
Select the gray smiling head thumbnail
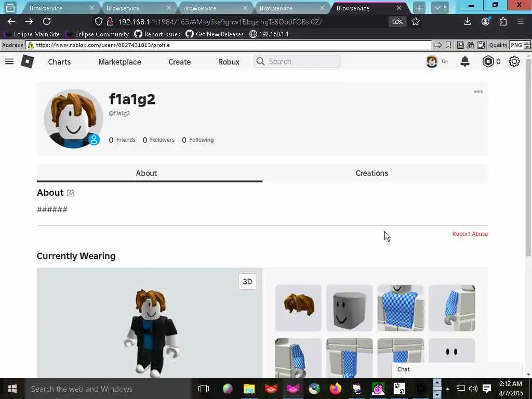click(x=350, y=308)
